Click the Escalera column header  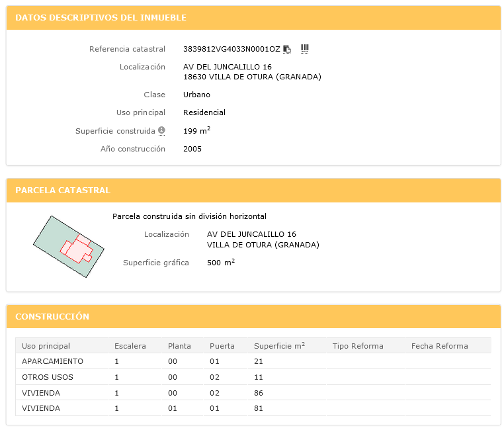click(130, 346)
